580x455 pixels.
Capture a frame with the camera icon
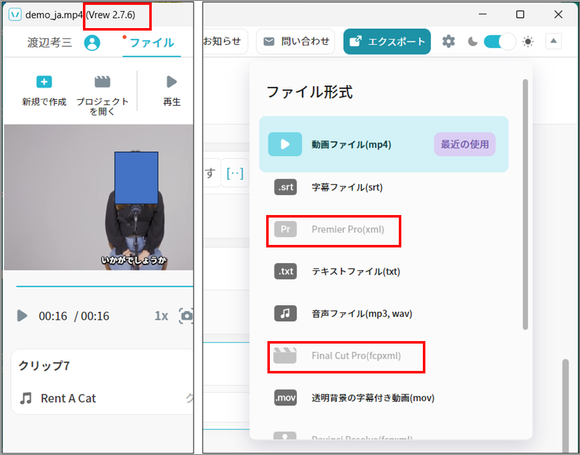pos(186,316)
